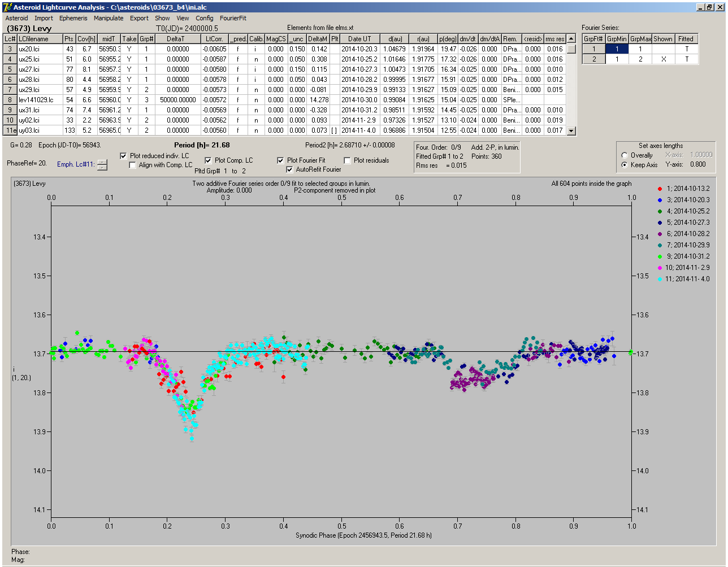Click the rms res column header
Viewport: 728px width, 567px height.
point(555,39)
